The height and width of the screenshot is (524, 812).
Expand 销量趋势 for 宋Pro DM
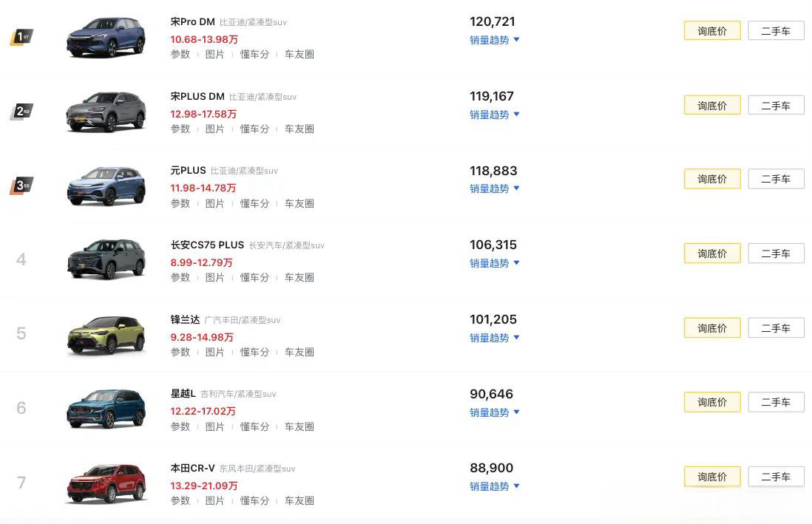[494, 40]
